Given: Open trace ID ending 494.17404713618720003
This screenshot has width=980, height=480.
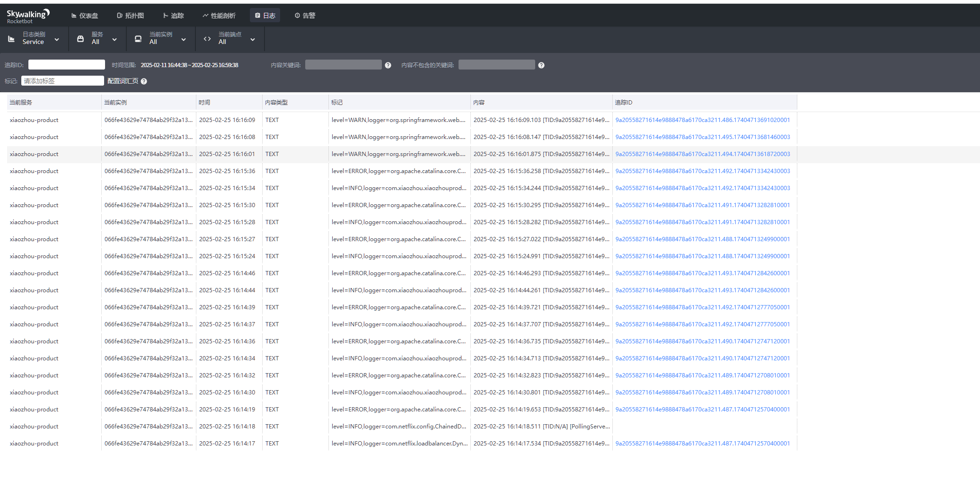Looking at the screenshot, I should coord(703,154).
